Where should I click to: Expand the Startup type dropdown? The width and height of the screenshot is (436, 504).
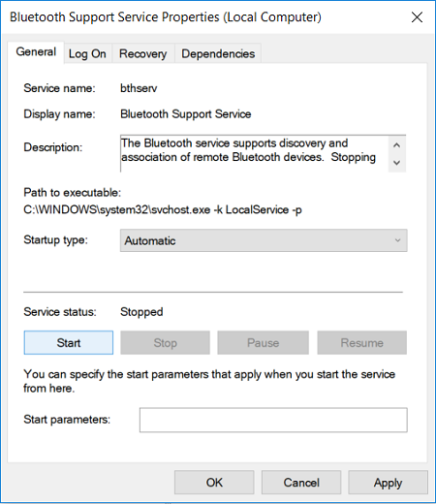(x=264, y=240)
